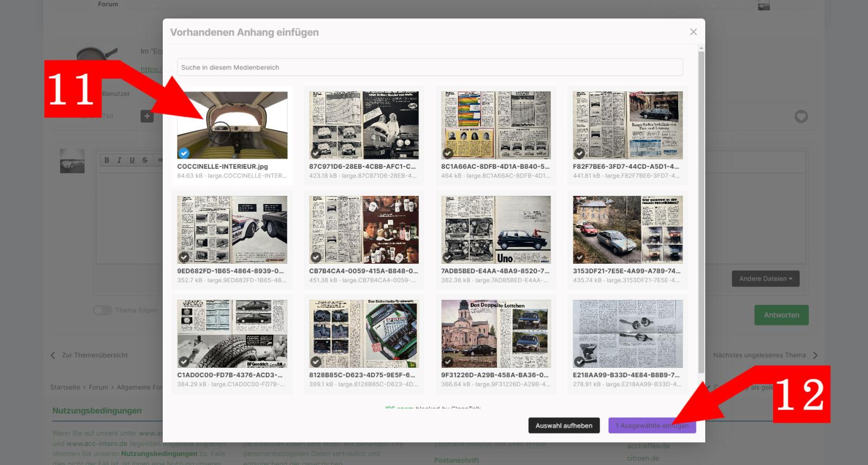Screen dimensions: 868x465
Task: Tick checkmark on C1AD0C00-FD7B image
Action: [x=184, y=361]
